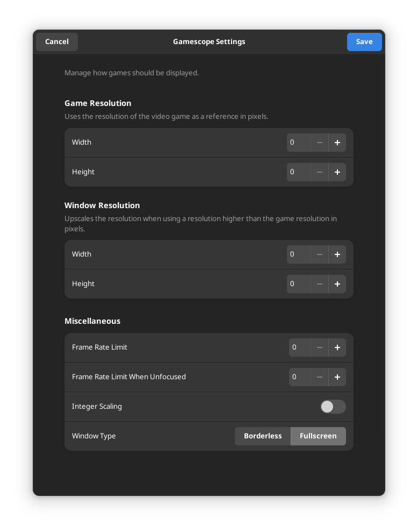Image resolution: width=418 pixels, height=532 pixels.
Task: Decrement the Window Resolution Width value
Action: (x=319, y=254)
